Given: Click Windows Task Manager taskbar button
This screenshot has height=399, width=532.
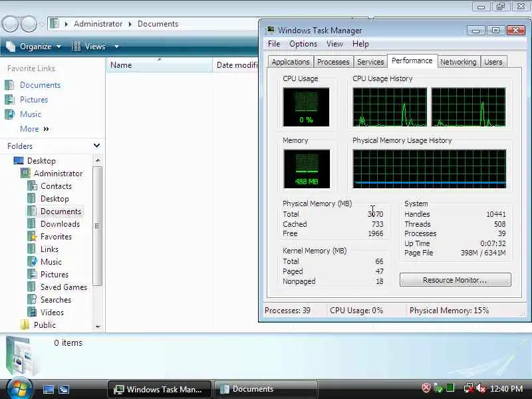Looking at the screenshot, I should pos(159,389).
